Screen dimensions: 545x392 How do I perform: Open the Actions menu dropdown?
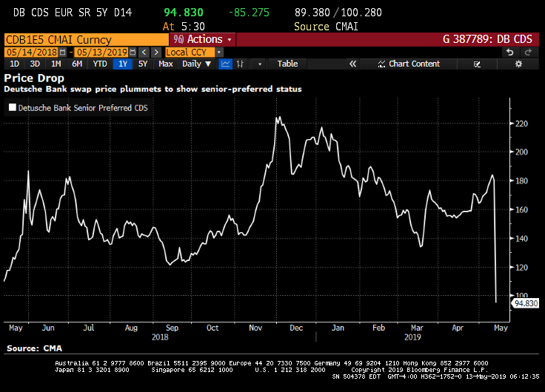click(x=203, y=39)
